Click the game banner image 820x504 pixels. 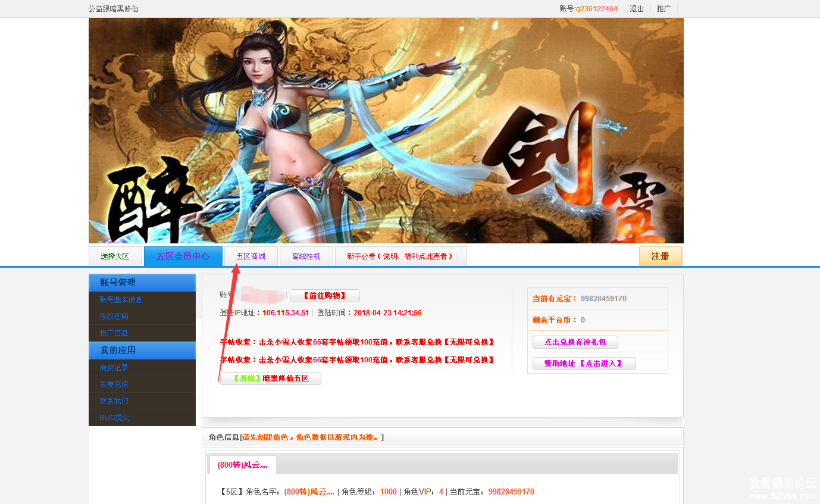pos(386,130)
